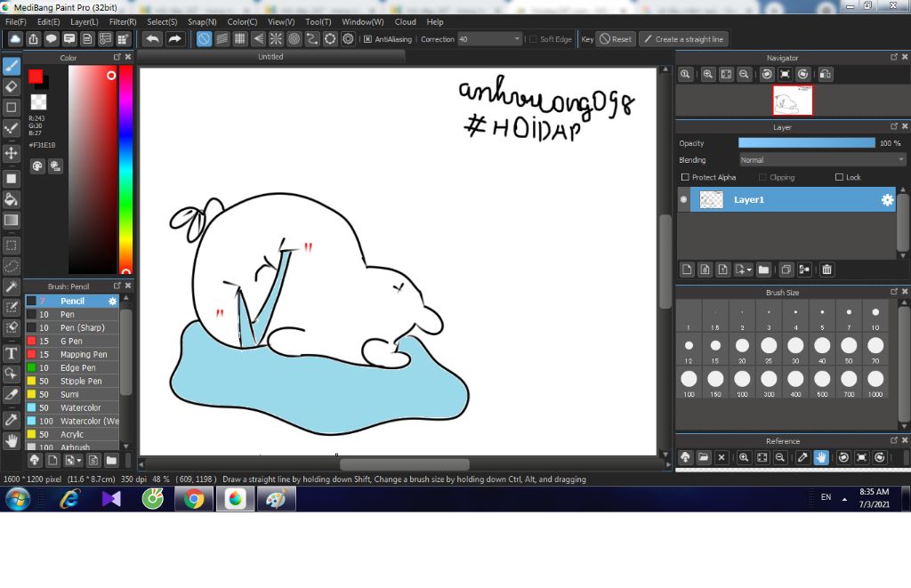Select the G Pen brush
The width and height of the screenshot is (911, 588).
pyautogui.click(x=72, y=341)
